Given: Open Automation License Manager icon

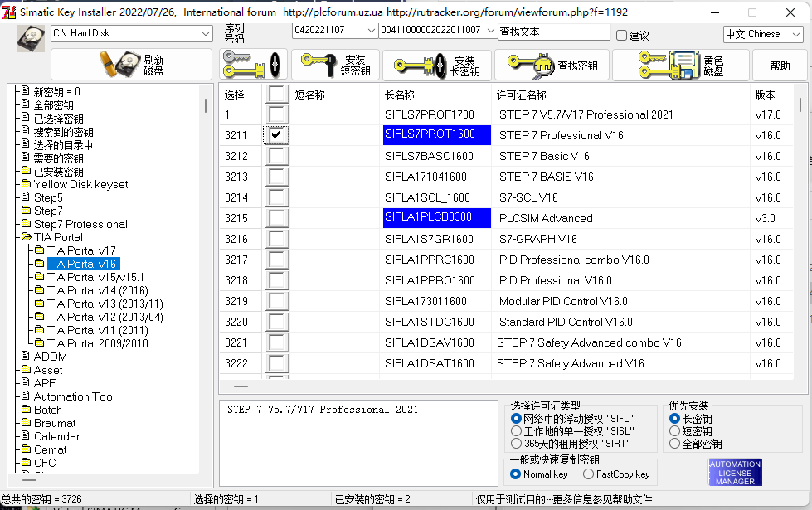Looking at the screenshot, I should click(735, 472).
